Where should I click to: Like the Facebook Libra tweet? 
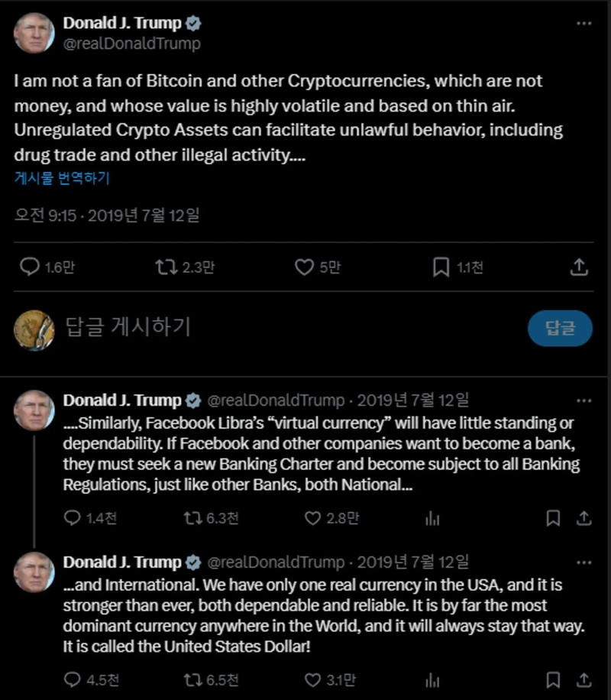point(312,518)
